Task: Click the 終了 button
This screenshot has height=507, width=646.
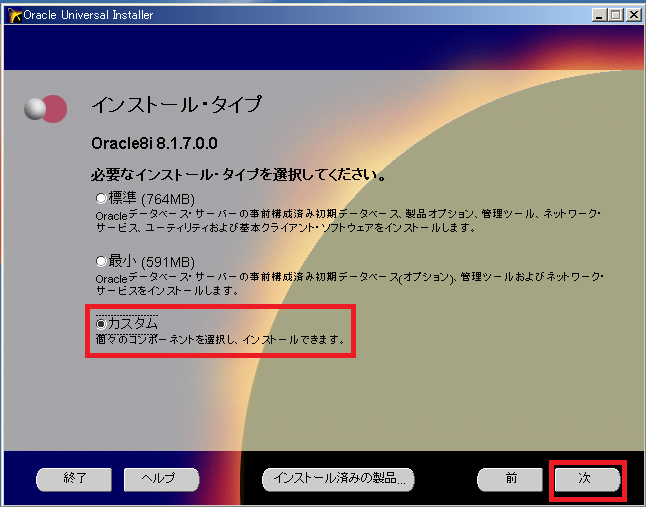Action: point(74,479)
